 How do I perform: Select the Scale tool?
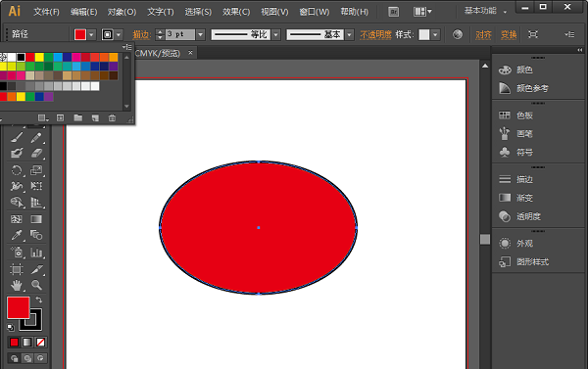[x=36, y=170]
